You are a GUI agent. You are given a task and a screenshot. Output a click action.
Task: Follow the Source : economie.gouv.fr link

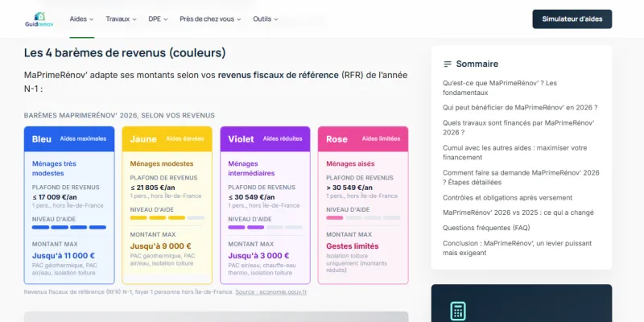[x=271, y=292]
